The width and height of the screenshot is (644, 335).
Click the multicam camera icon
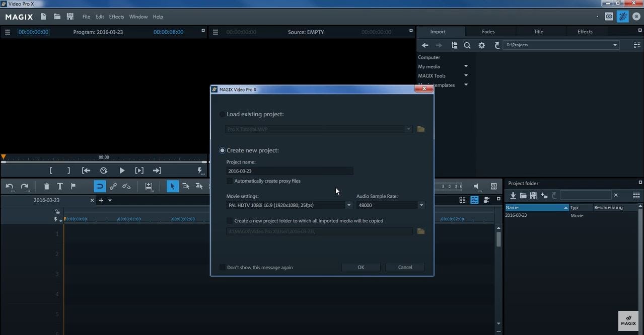(486, 200)
